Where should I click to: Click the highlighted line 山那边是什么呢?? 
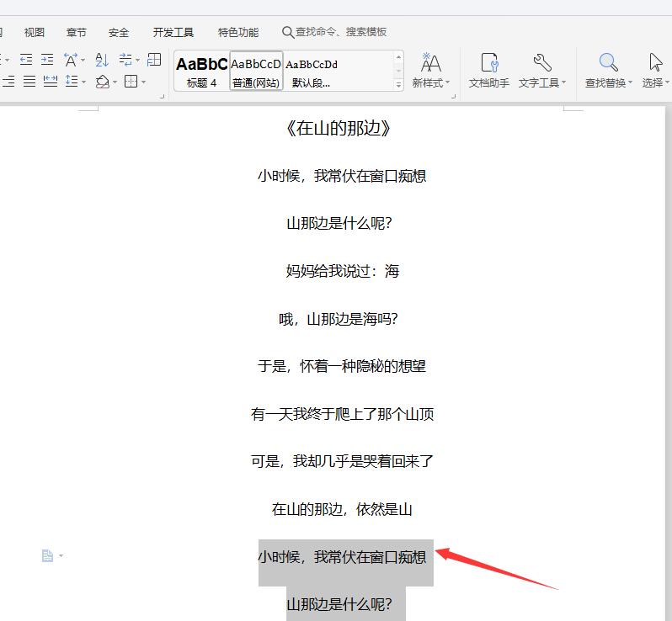[339, 604]
